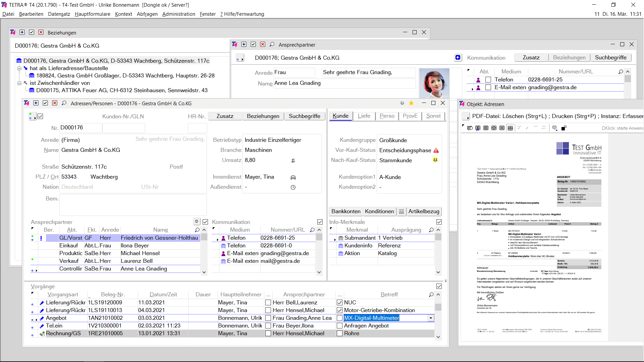
Task: Click the green check save icon in Beziehungen window
Action: [32, 33]
